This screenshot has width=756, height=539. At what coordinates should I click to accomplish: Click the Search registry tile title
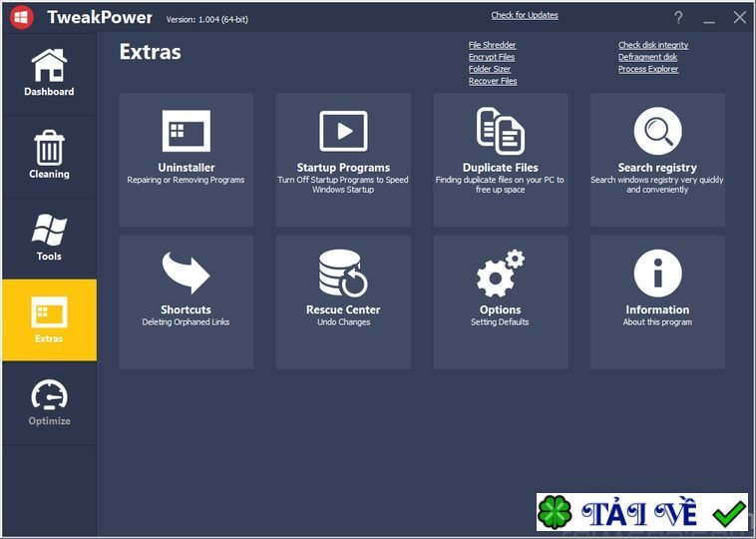point(657,168)
